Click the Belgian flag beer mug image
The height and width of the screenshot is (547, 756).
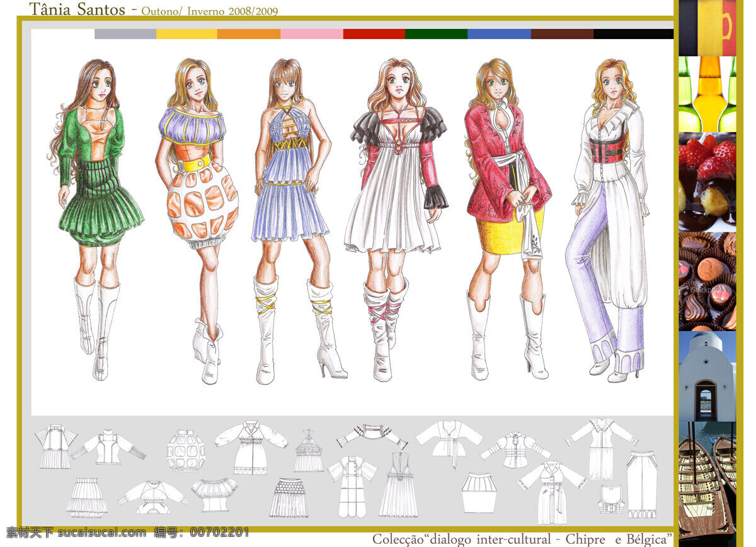tap(707, 28)
